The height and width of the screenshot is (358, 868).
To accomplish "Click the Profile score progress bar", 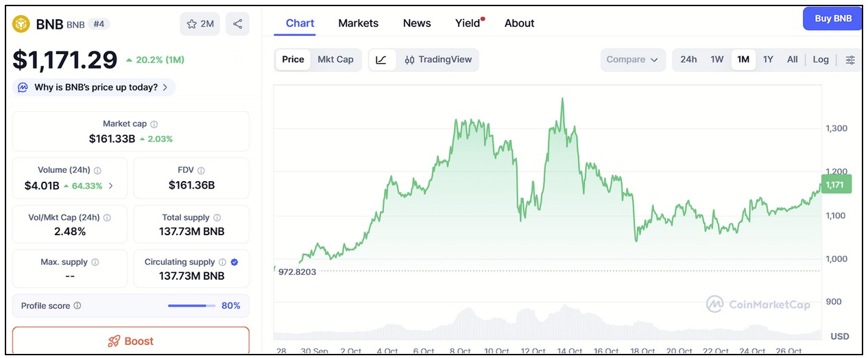I will pyautogui.click(x=191, y=306).
